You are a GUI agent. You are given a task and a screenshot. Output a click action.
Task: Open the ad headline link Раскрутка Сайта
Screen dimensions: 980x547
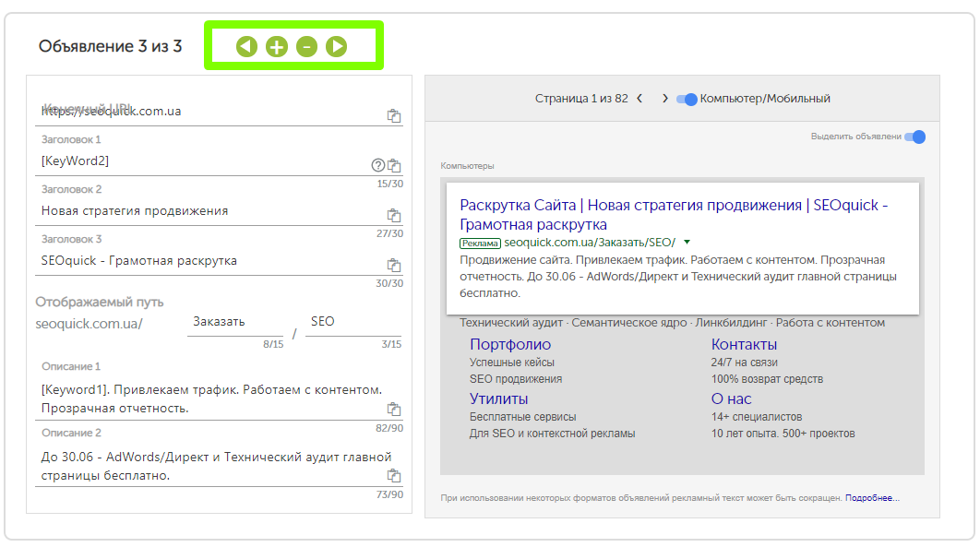[674, 214]
